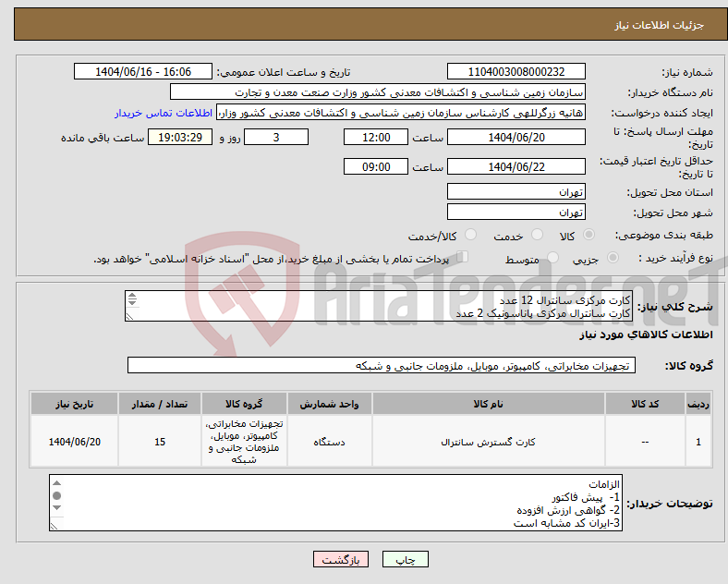Select the کالا/خدمت radio button
Viewport: 728px width, 584px height.
pos(470,235)
